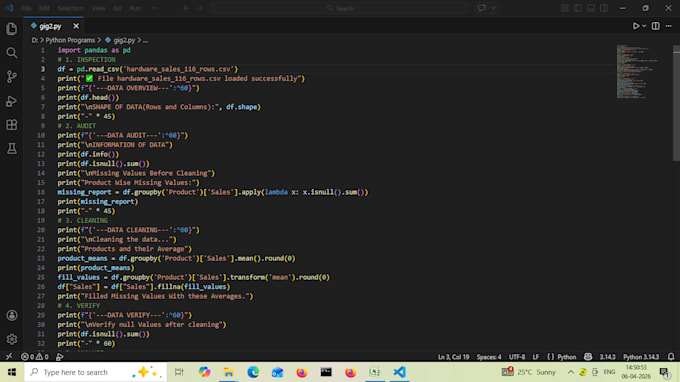Open the Customize Layout icon in title bar
The width and height of the screenshot is (680, 382).
click(565, 8)
